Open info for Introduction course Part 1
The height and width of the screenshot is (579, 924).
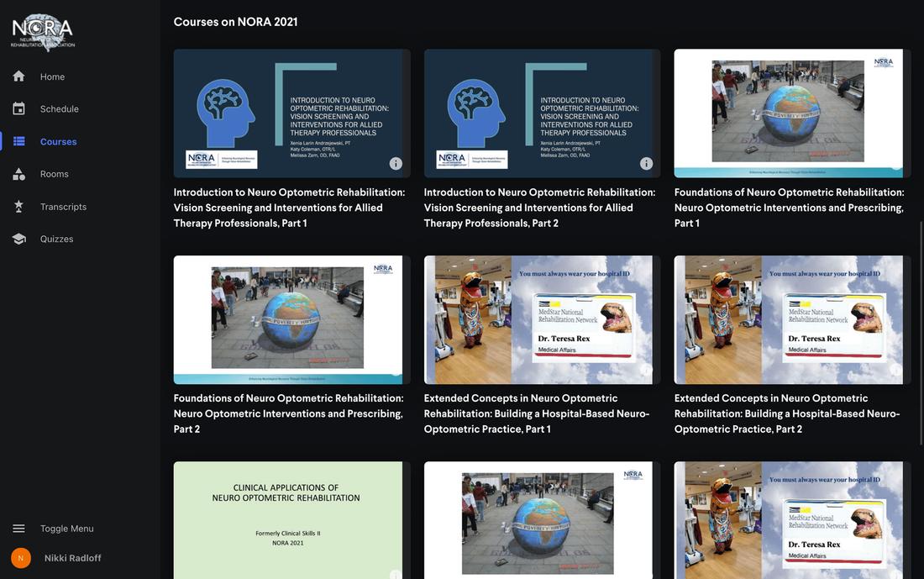pyautogui.click(x=395, y=162)
